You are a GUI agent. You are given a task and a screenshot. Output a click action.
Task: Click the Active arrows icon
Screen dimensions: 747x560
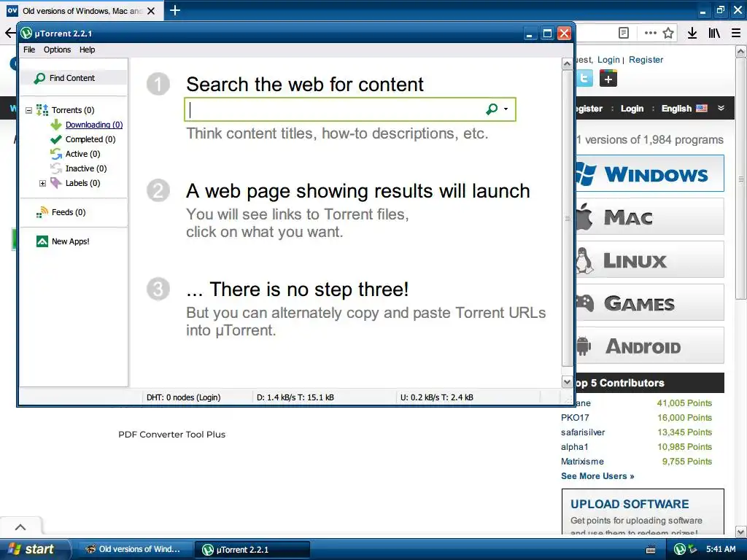56,154
